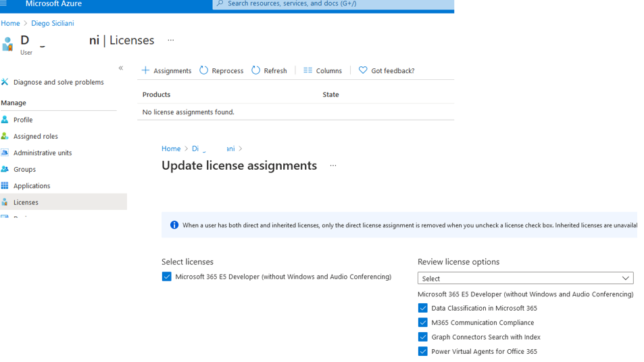Image resolution: width=644 pixels, height=362 pixels.
Task: Open Administrative units section
Action: point(43,153)
